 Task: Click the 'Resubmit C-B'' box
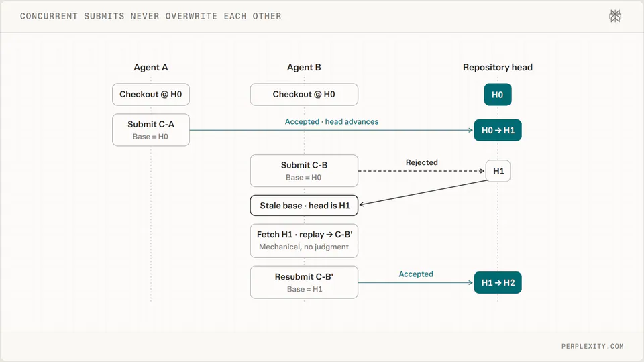pyautogui.click(x=304, y=282)
